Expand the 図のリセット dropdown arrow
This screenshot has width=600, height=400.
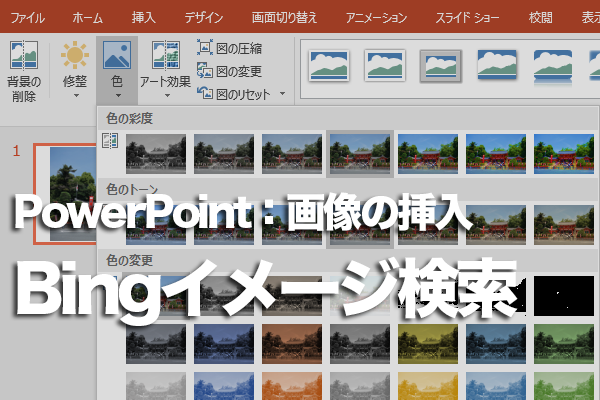(282, 93)
